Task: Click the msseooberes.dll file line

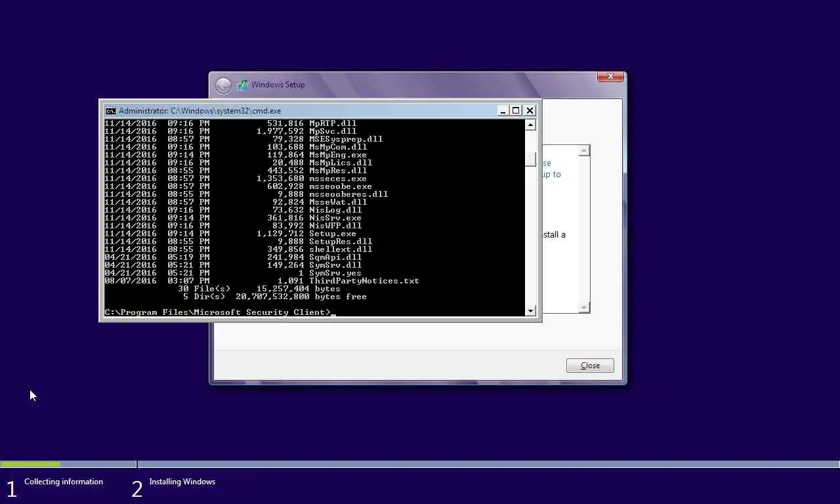Action: (246, 194)
